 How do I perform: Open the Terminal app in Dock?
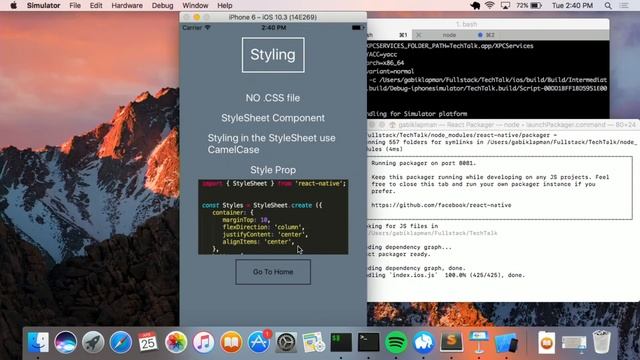coord(369,342)
